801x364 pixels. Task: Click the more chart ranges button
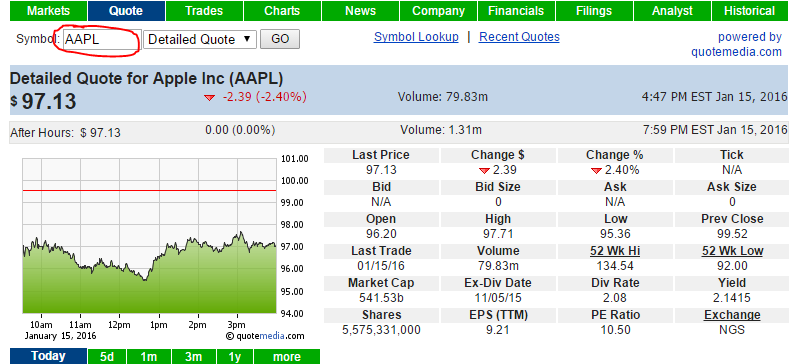287,356
